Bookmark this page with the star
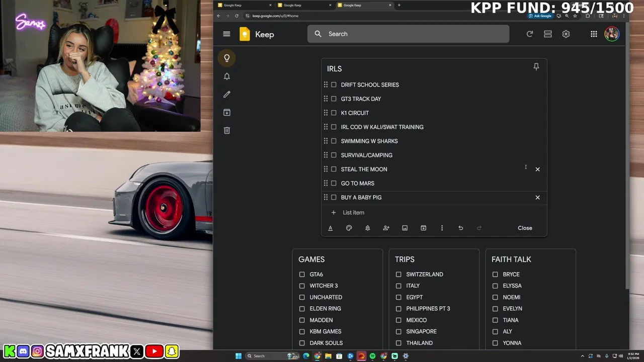 point(575,16)
